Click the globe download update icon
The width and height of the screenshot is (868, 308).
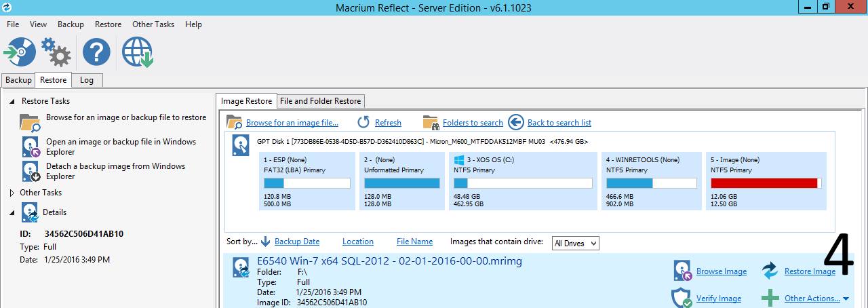coord(137,52)
